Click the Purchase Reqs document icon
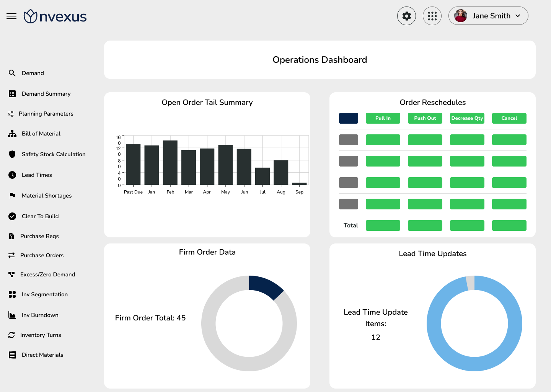 11,236
